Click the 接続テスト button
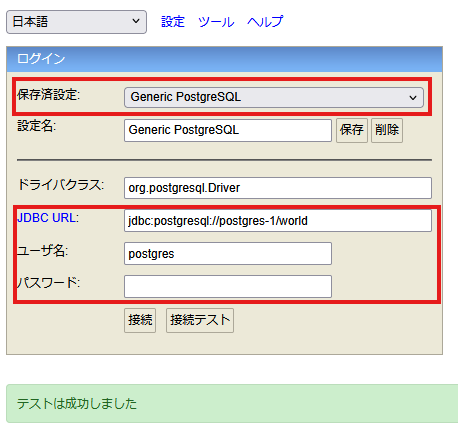This screenshot has width=458, height=439. click(x=200, y=320)
